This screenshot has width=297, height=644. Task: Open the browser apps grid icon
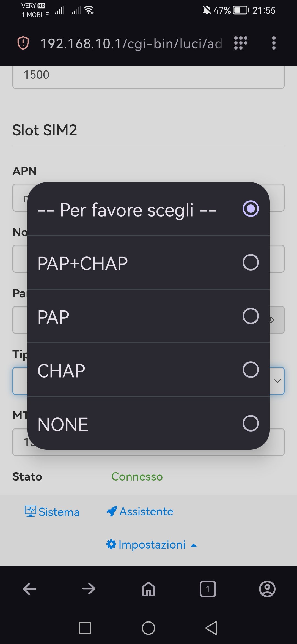(x=241, y=43)
